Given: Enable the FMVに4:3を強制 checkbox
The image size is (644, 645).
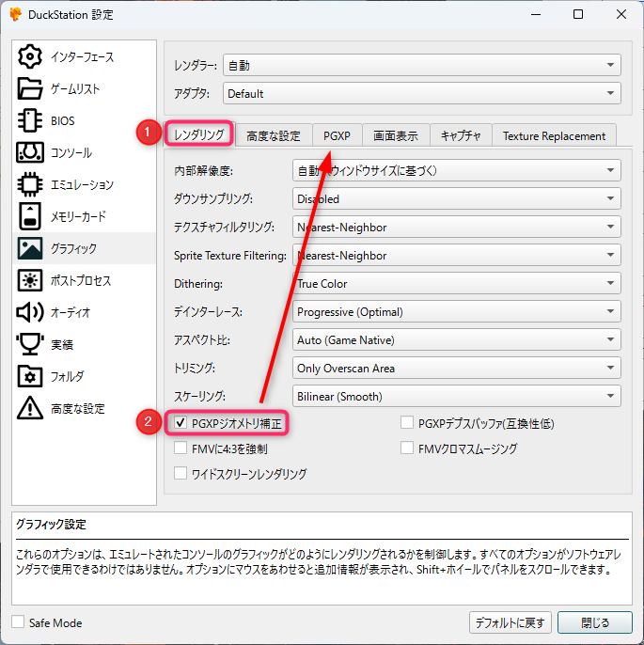Looking at the screenshot, I should pyautogui.click(x=181, y=448).
